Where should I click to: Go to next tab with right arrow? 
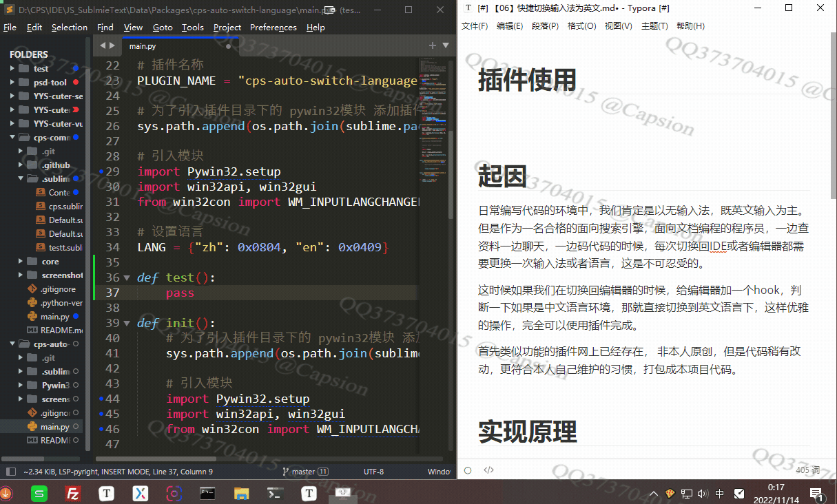point(112,45)
